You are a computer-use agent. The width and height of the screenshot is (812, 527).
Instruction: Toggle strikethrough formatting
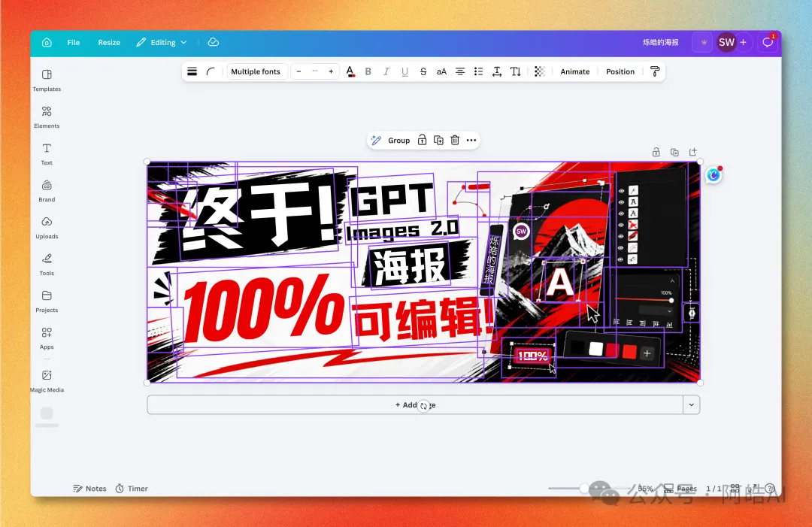click(x=423, y=71)
